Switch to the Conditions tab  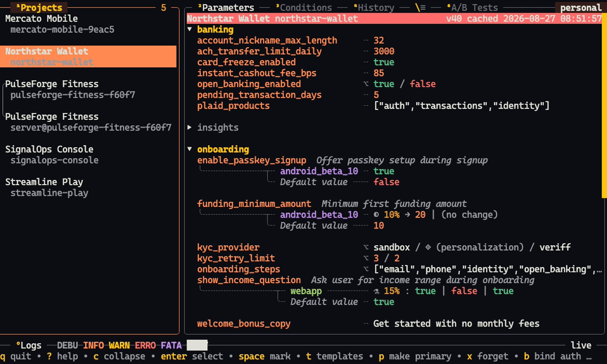303,8
